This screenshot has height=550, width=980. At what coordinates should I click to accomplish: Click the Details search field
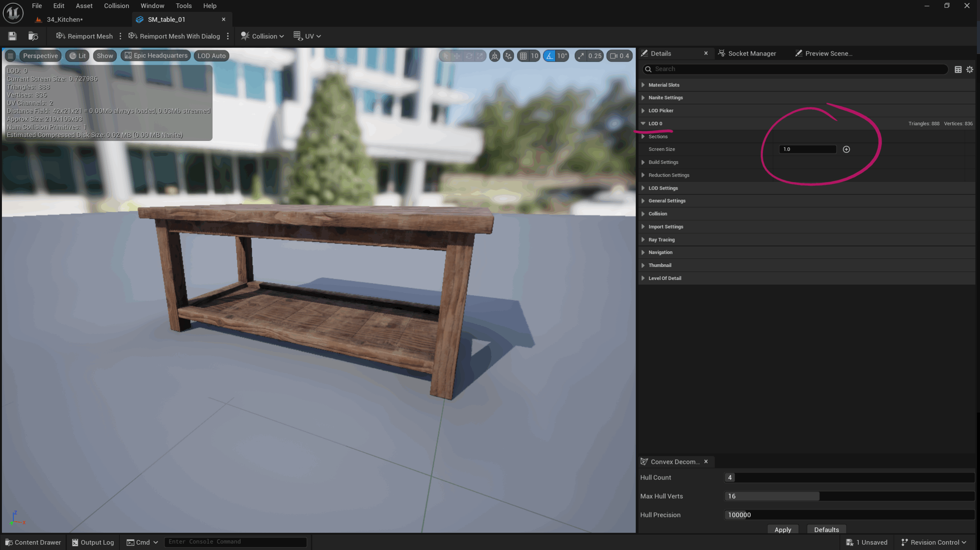click(795, 69)
